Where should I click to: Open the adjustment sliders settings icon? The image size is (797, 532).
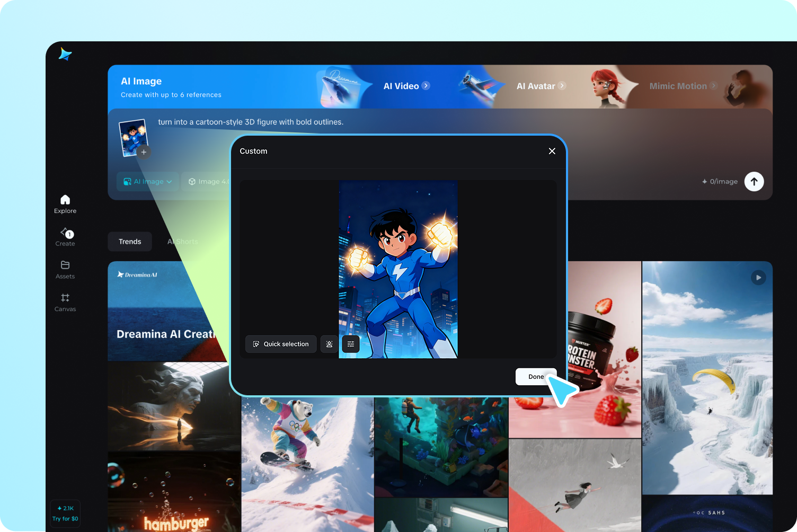tap(351, 344)
